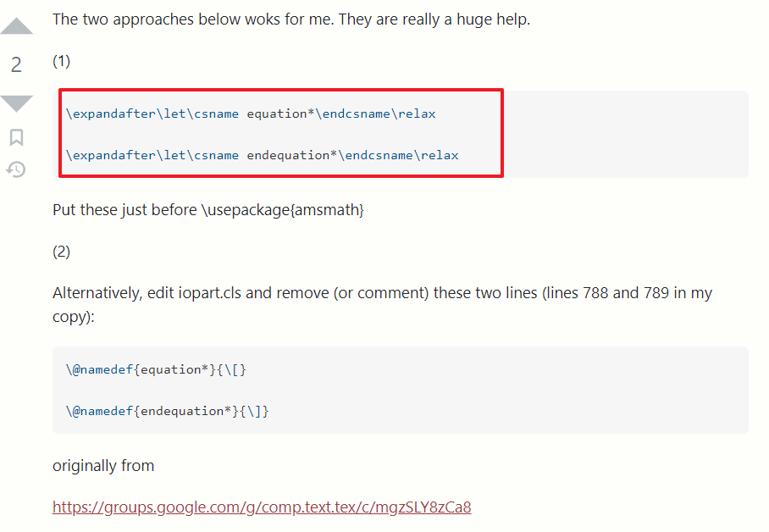Click the "\usepackage{amsmath}" text
769x532 pixels.
282,209
